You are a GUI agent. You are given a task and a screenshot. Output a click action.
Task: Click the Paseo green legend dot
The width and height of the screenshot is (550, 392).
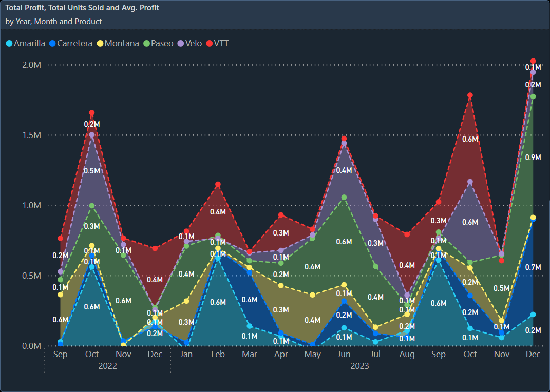147,43
